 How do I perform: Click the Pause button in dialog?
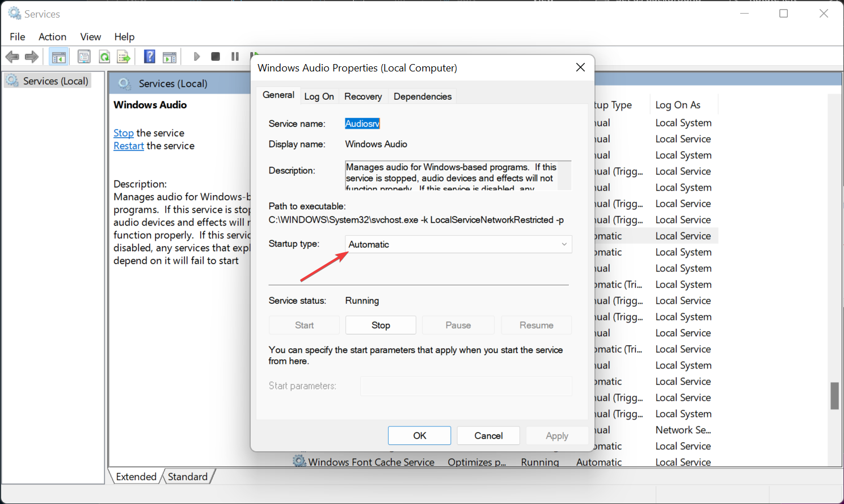tap(458, 325)
